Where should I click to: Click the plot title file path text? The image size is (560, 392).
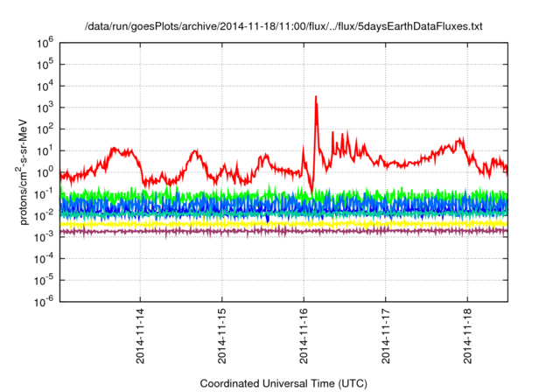click(283, 26)
